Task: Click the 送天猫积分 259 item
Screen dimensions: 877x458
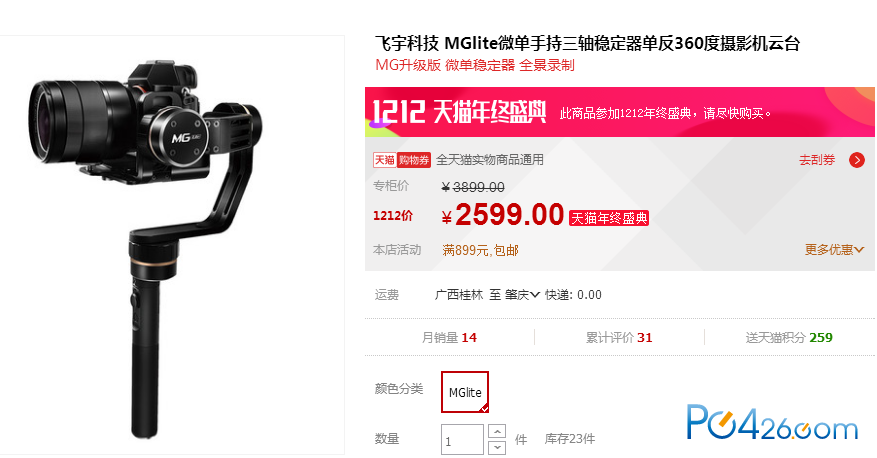Action: pos(789,337)
